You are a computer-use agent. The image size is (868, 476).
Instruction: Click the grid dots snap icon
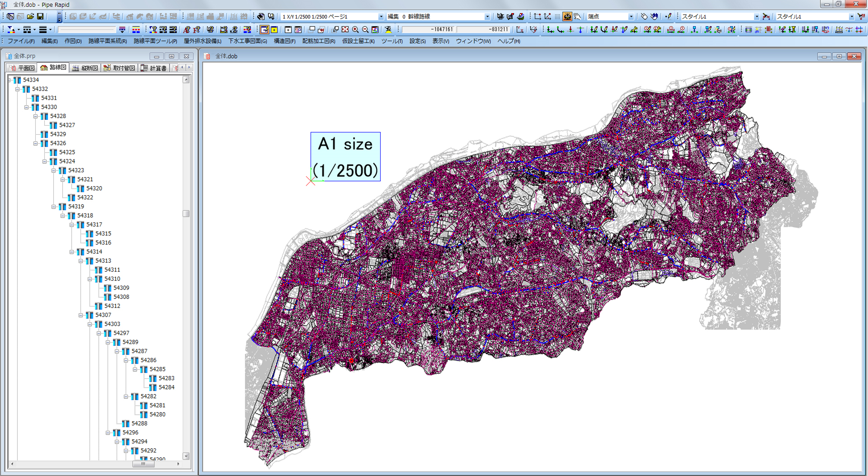pyautogui.click(x=557, y=16)
